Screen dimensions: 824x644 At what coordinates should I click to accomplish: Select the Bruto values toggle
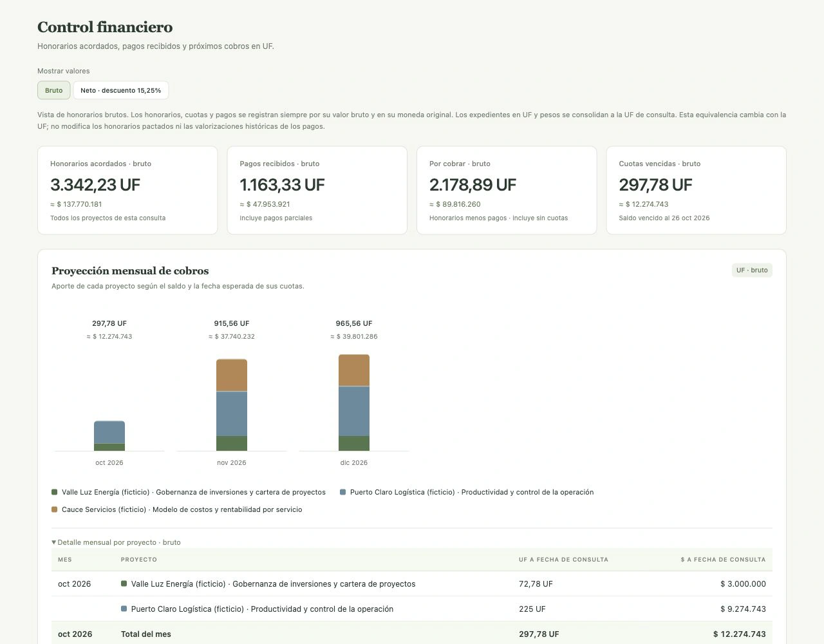point(54,90)
